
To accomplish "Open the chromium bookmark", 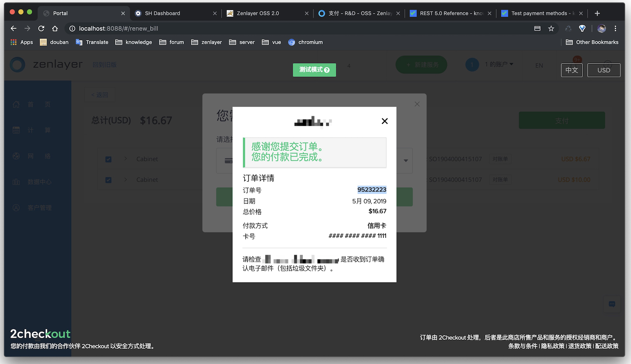I will point(305,42).
